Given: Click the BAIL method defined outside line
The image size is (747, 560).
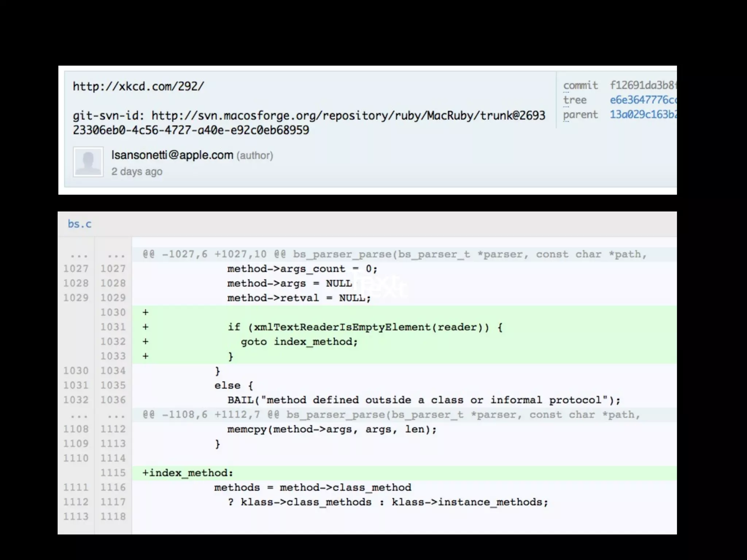Looking at the screenshot, I should (x=423, y=400).
